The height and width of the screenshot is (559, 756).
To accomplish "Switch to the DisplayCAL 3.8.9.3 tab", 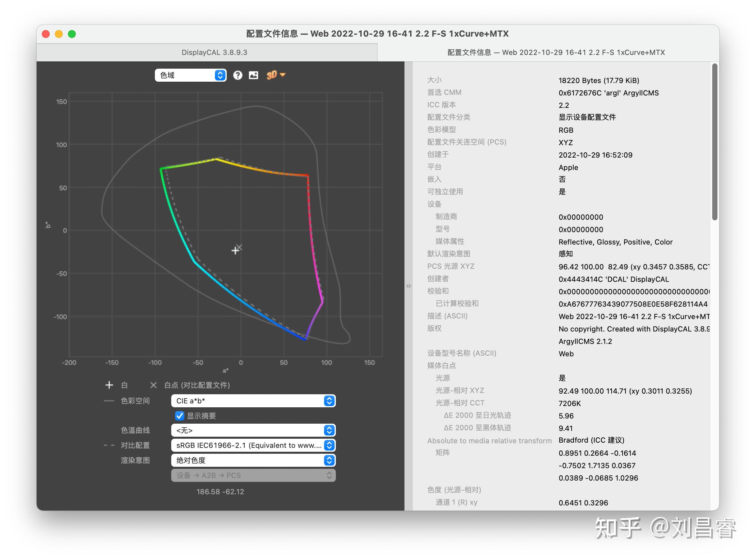I will pyautogui.click(x=214, y=52).
